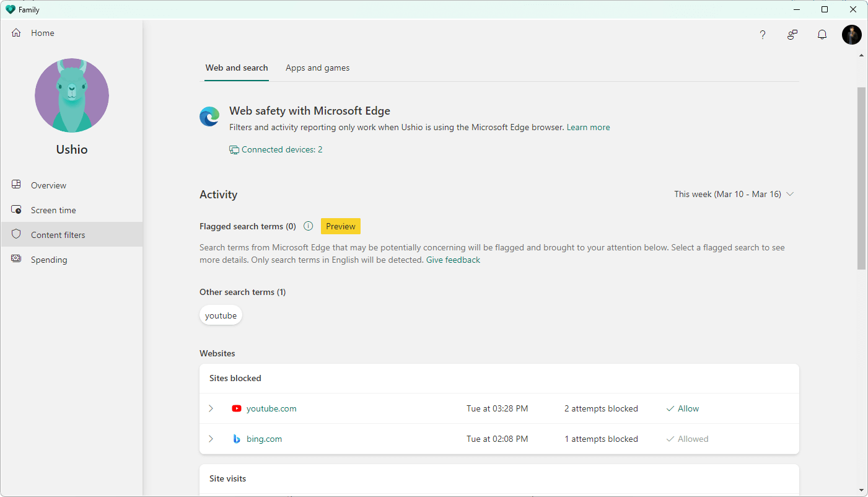Click the info icon beside Flagged search terms
Image resolution: width=868 pixels, height=497 pixels.
pyautogui.click(x=308, y=226)
